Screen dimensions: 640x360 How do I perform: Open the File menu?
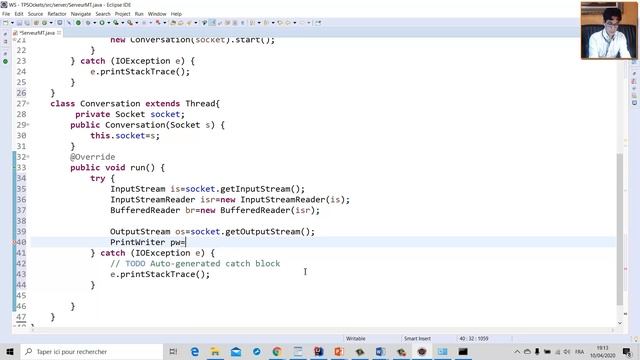6,14
